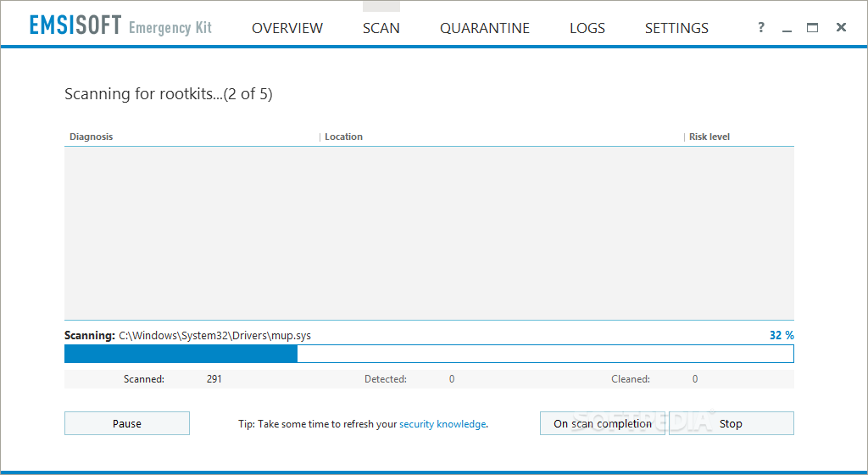Click the Emsisoft Emergency Kit logo
Viewport: 868px width, 475px height.
click(120, 26)
